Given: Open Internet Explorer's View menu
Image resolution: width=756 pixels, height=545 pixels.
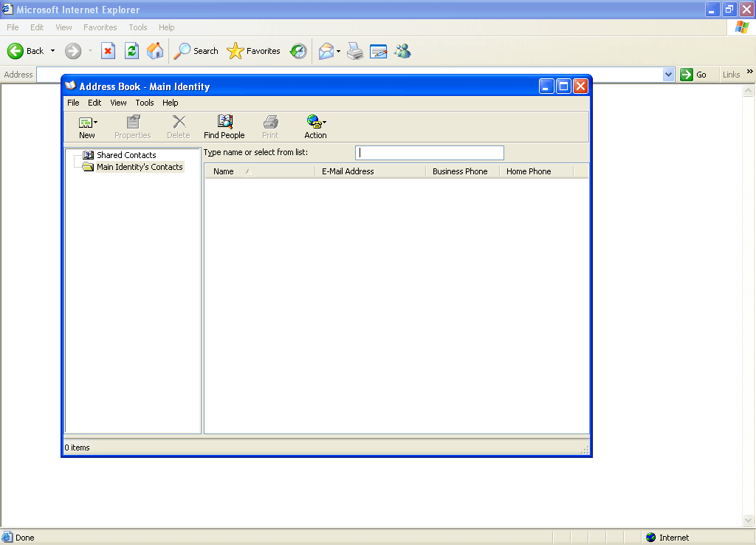Looking at the screenshot, I should click(x=63, y=27).
